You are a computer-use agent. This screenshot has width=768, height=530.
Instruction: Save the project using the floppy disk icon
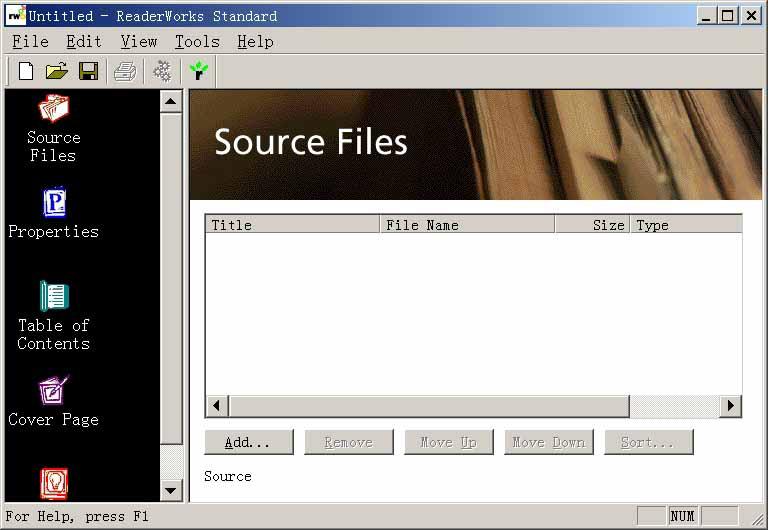(88, 71)
